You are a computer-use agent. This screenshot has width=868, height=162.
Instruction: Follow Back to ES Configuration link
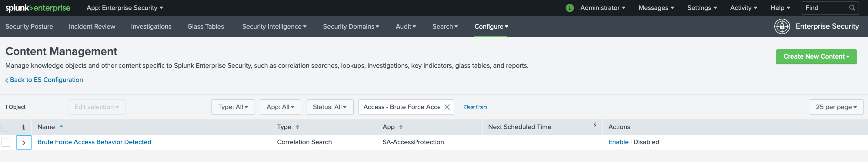point(46,80)
